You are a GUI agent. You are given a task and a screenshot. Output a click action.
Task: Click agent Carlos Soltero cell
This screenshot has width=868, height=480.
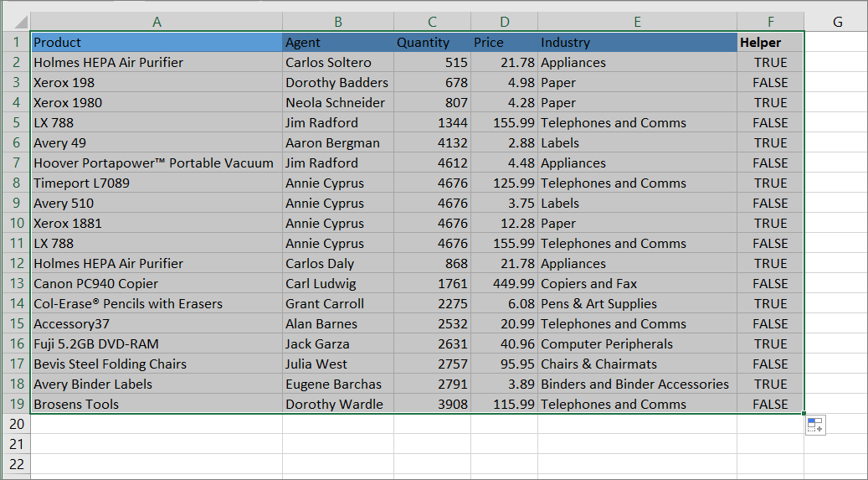tap(338, 63)
